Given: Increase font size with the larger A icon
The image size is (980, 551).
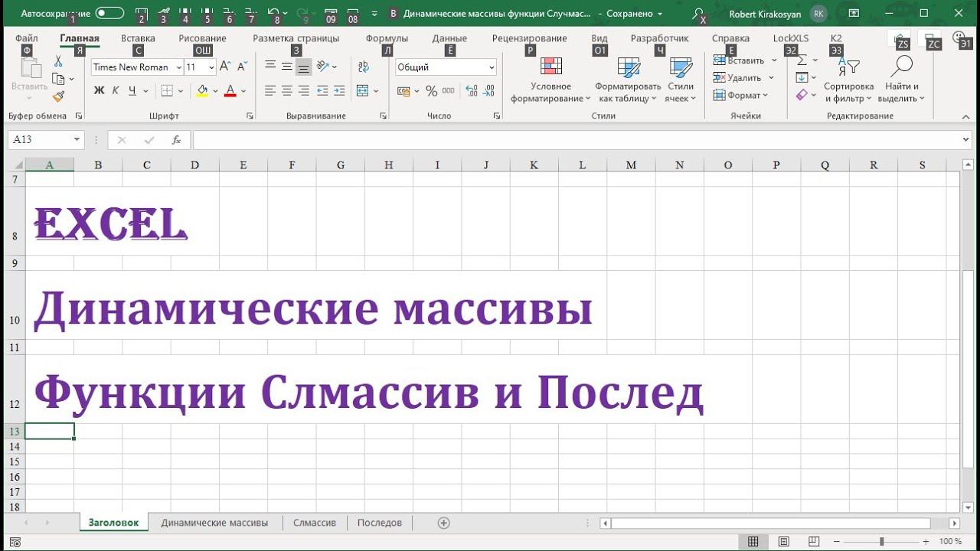Looking at the screenshot, I should [225, 67].
